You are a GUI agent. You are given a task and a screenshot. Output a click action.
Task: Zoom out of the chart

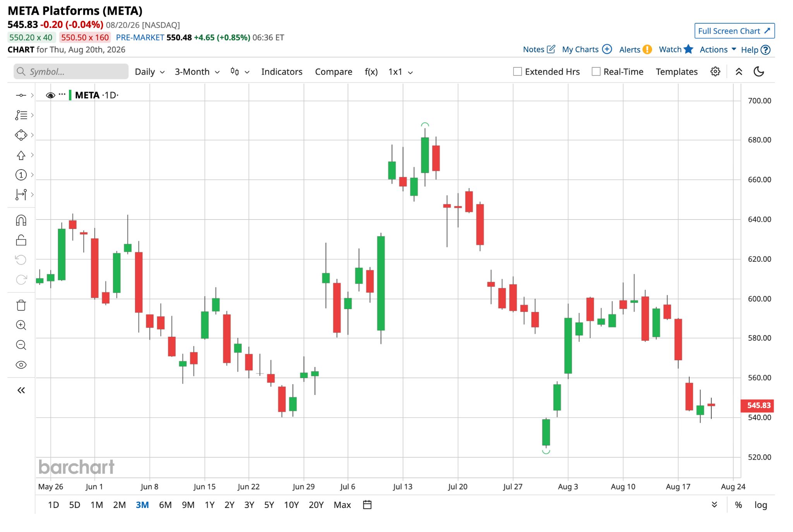click(21, 345)
